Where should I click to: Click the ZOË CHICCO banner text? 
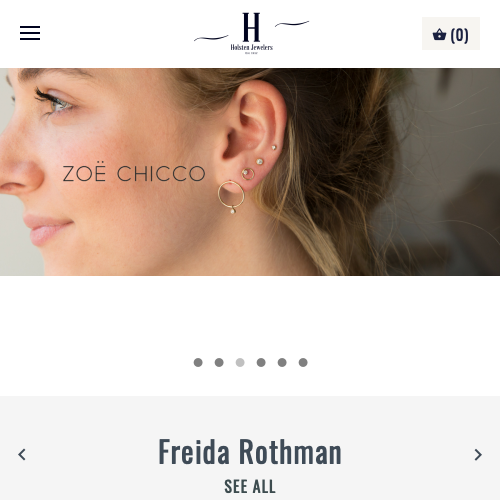click(x=134, y=173)
